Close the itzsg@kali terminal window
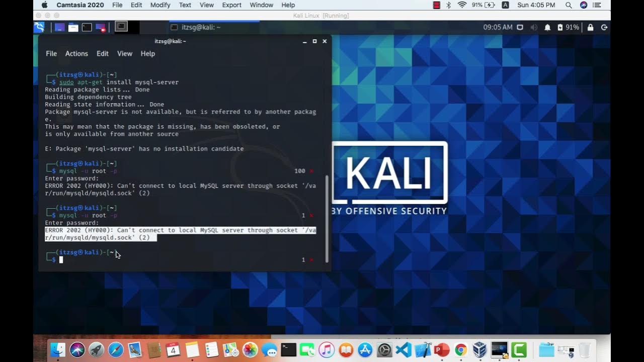This screenshot has height=362, width=644. (x=325, y=41)
